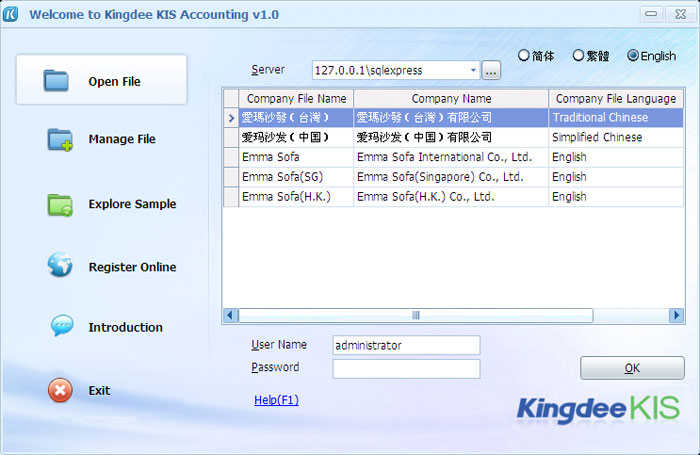Click the Traditional Chinese language cell
The height and width of the screenshot is (455, 700).
[616, 118]
